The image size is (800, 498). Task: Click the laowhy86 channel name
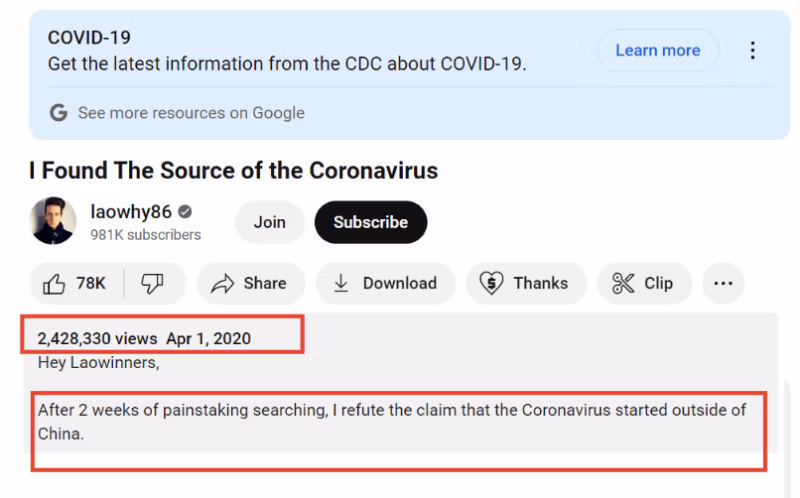(x=131, y=213)
